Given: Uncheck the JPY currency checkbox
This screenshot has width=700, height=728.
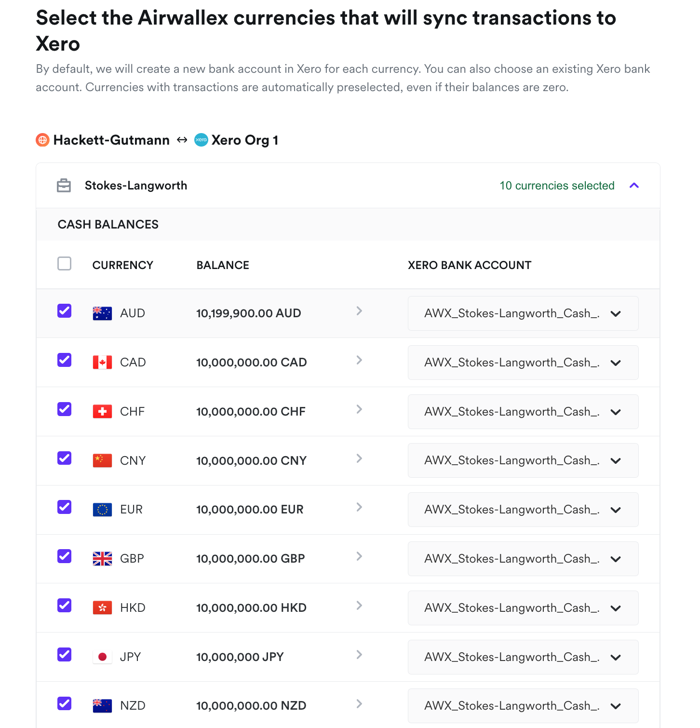Looking at the screenshot, I should [x=64, y=654].
